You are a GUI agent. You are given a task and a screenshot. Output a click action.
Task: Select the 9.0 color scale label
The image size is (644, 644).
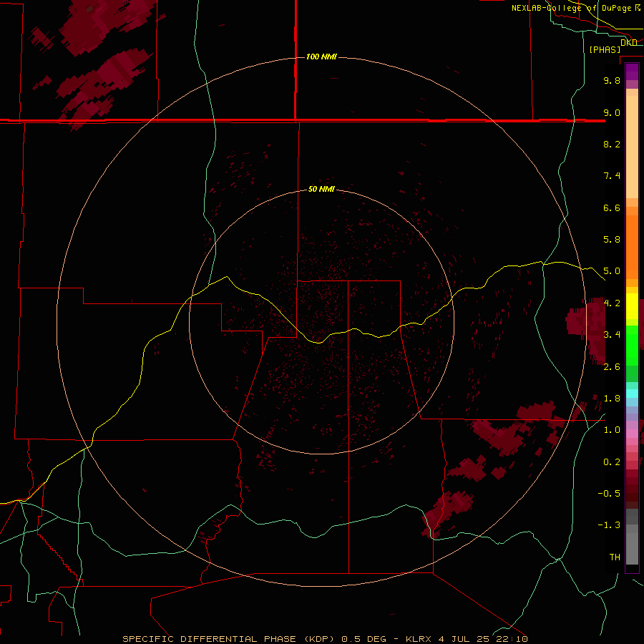612,112
